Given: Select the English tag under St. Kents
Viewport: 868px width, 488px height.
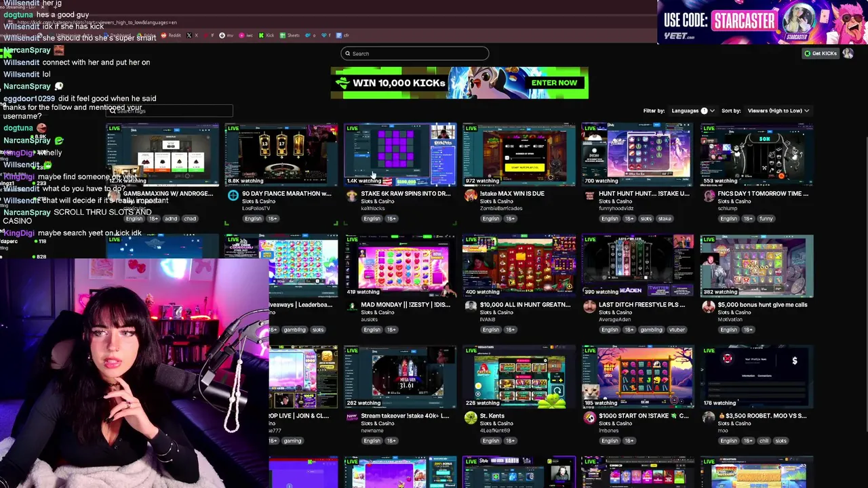Looking at the screenshot, I should pyautogui.click(x=491, y=441).
